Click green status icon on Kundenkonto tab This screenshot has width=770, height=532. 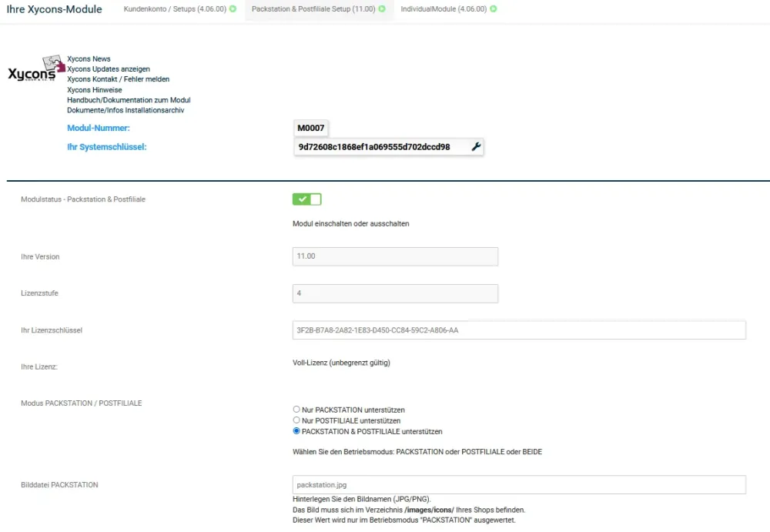coord(233,8)
